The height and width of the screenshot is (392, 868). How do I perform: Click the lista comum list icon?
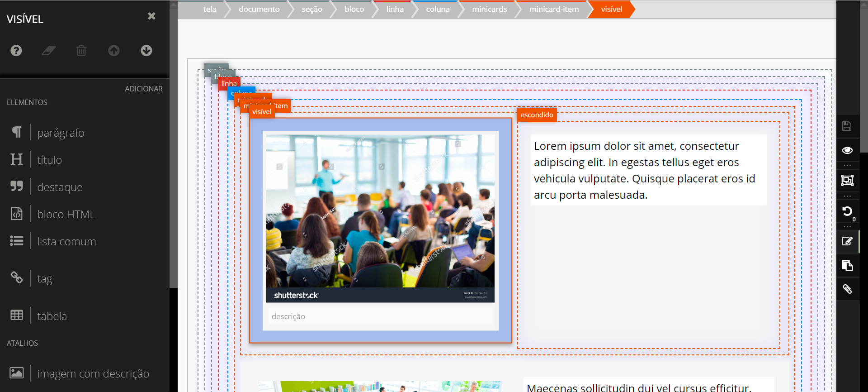(x=17, y=241)
